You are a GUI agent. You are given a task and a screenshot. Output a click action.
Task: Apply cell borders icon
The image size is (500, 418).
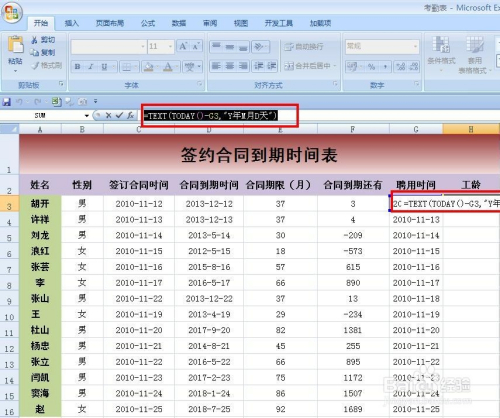tap(126, 67)
